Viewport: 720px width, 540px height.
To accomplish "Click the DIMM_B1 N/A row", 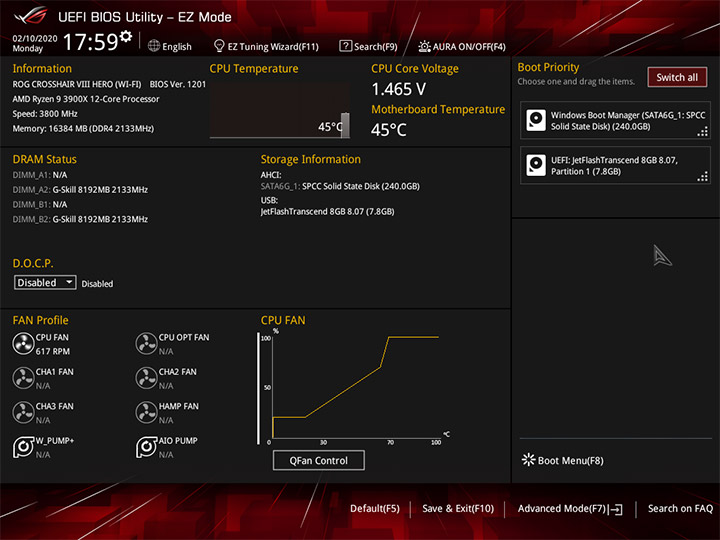I will pos(39,204).
